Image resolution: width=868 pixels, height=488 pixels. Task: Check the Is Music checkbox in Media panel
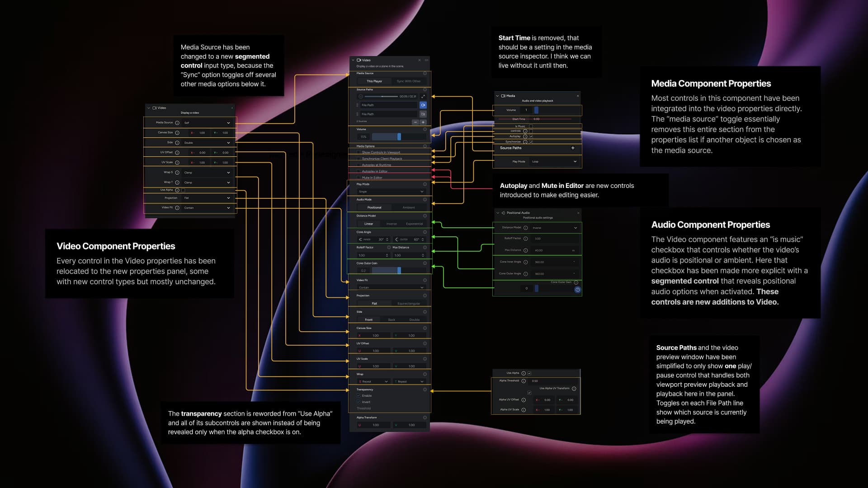click(x=531, y=126)
